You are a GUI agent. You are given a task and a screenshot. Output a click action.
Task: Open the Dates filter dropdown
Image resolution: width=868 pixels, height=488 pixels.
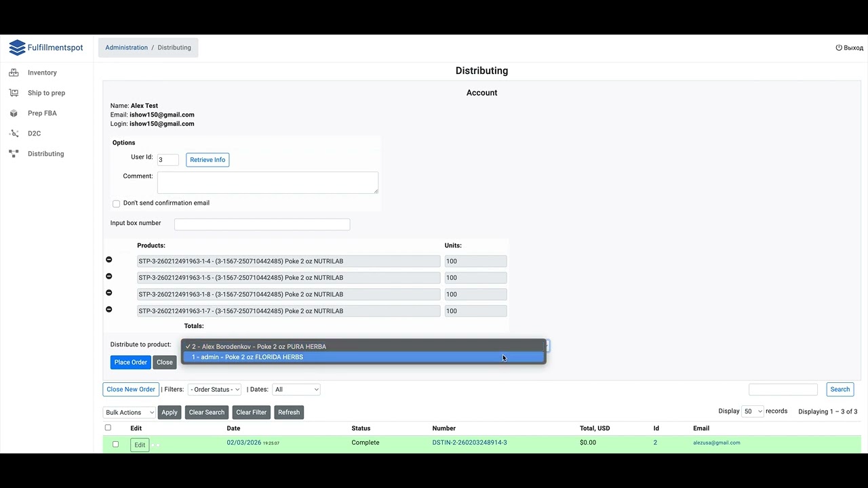[x=296, y=389]
